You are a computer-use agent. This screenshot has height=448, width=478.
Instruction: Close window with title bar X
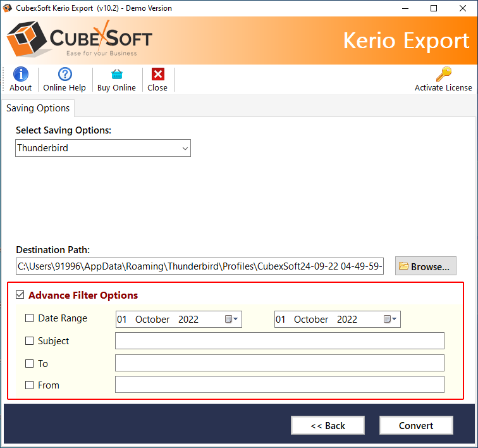(x=463, y=8)
